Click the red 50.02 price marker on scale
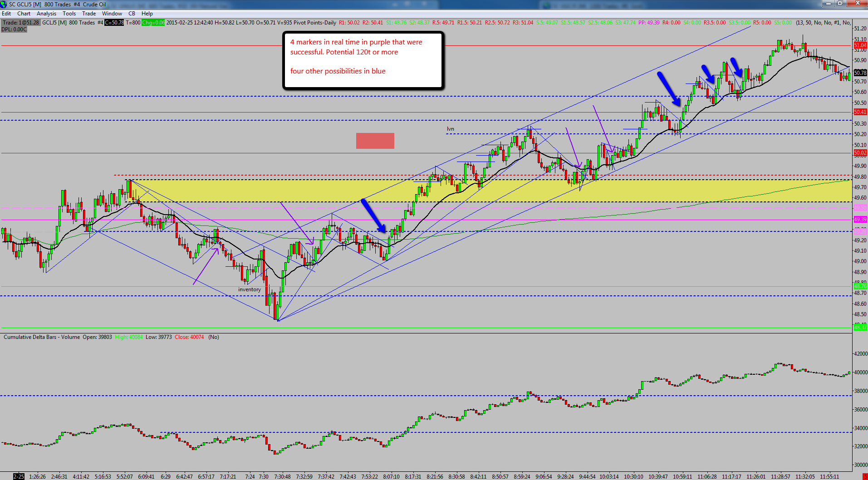 pyautogui.click(x=860, y=153)
